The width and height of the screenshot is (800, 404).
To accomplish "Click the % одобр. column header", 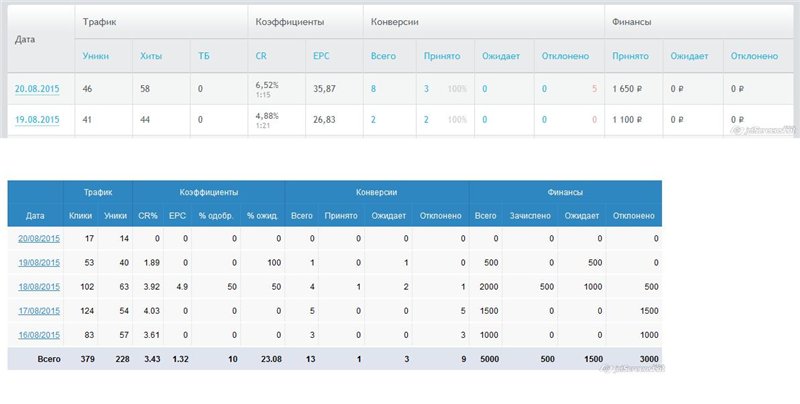I will coord(215,215).
